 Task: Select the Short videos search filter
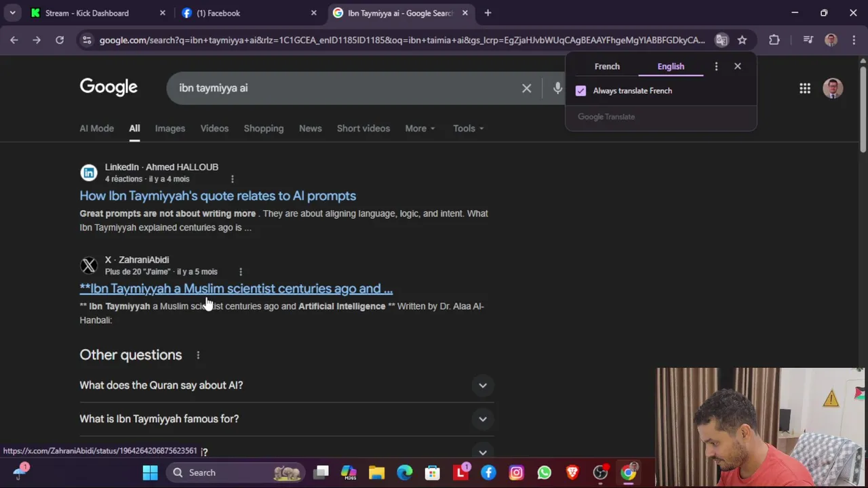click(363, 128)
